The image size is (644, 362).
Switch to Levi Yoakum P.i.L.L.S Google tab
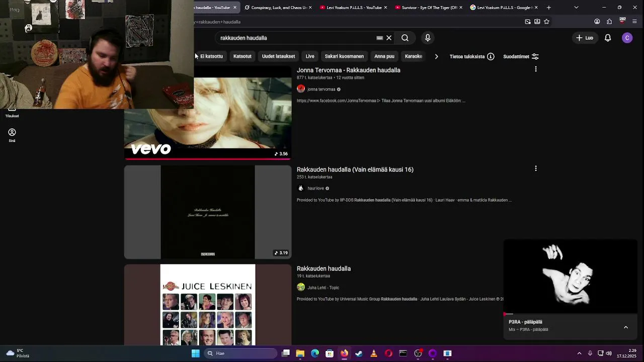(504, 8)
